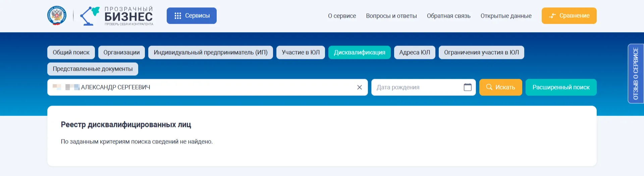Select Ограничения участия в ЮЛ tab
Viewport: 644px width, 176px height.
tap(481, 52)
